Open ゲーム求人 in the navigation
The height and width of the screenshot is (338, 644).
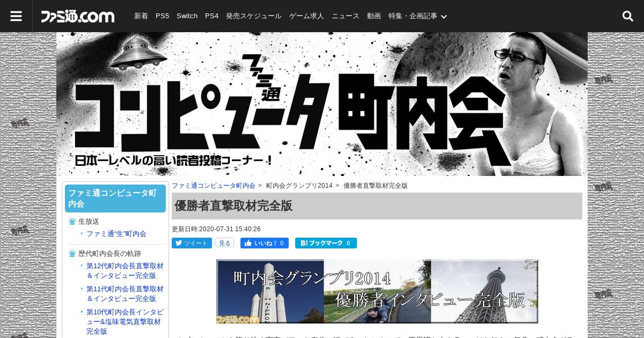click(306, 16)
